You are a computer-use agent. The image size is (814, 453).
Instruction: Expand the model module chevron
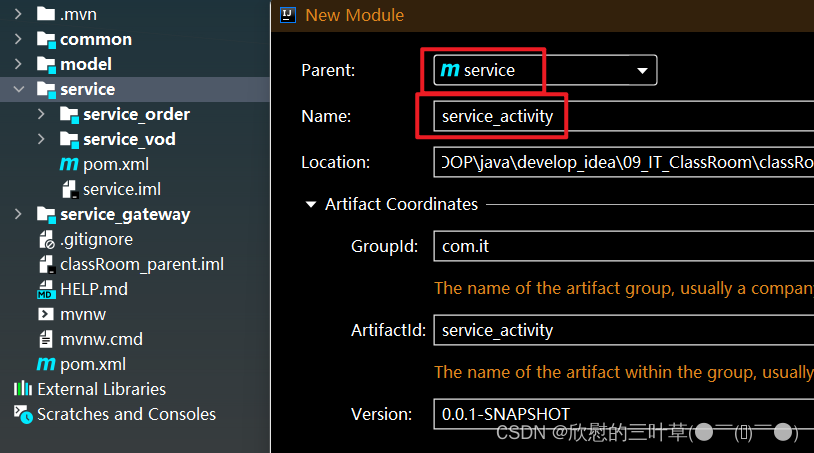point(18,64)
